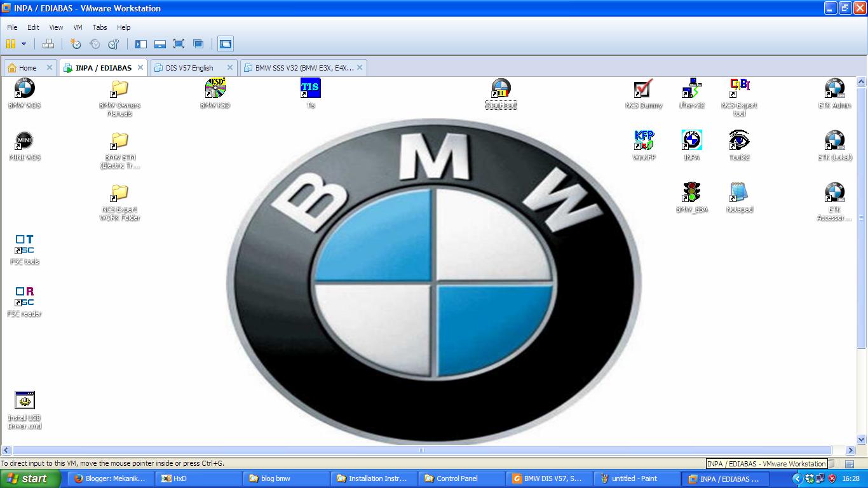
Task: Open the ETK (Lokal) shortcut
Action: click(x=834, y=146)
